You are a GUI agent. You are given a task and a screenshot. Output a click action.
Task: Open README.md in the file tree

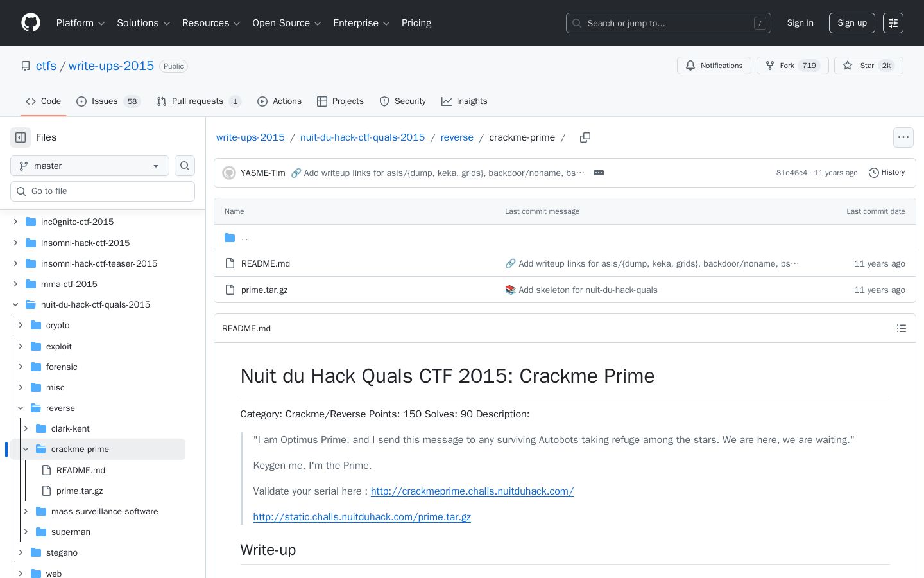click(x=81, y=470)
